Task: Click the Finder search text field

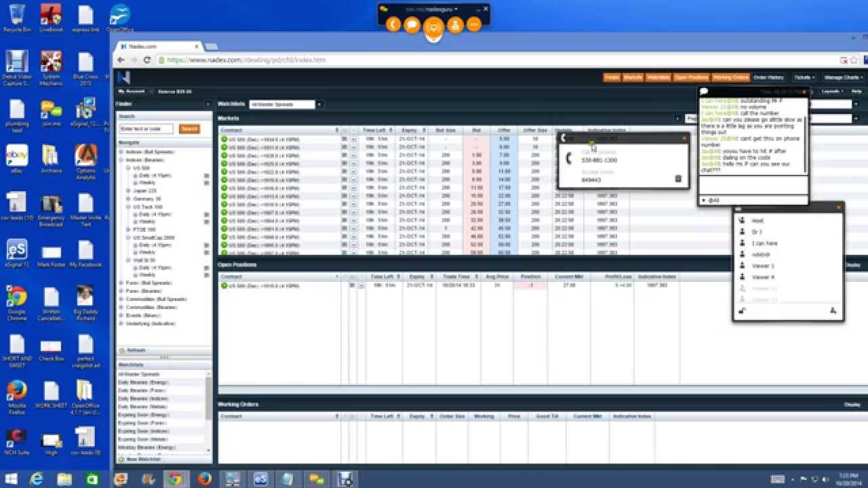Action: click(146, 129)
